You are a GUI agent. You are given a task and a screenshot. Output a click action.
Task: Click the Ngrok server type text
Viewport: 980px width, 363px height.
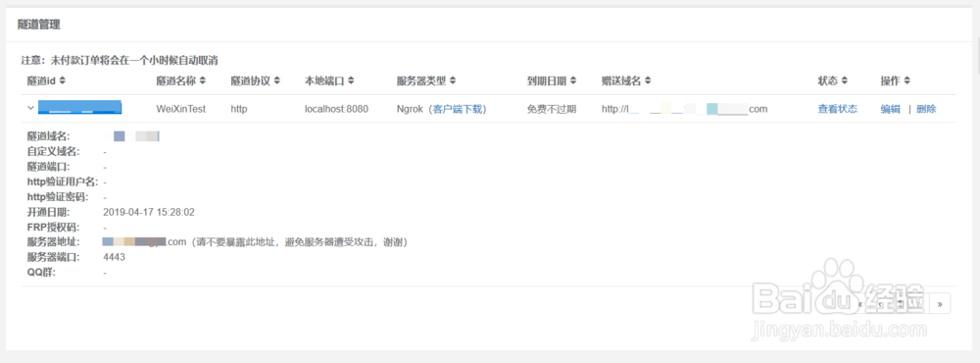[x=410, y=109]
